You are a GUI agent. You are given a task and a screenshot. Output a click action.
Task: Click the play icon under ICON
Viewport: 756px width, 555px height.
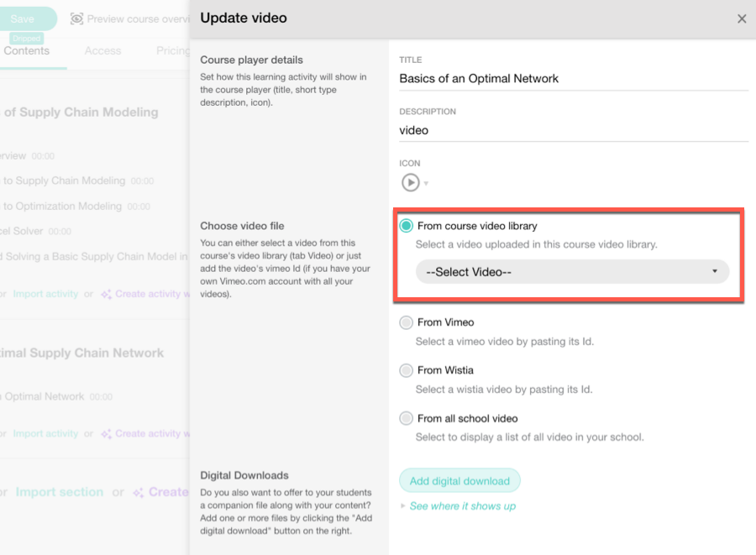point(409,182)
